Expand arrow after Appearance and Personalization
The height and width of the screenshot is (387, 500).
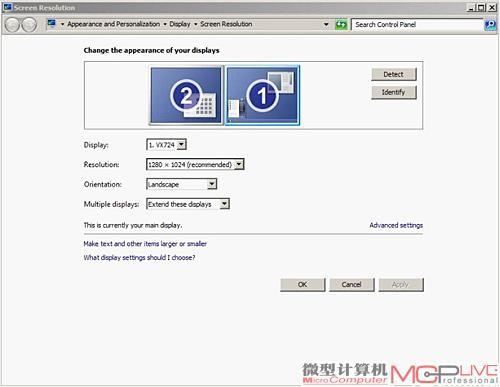(165, 24)
